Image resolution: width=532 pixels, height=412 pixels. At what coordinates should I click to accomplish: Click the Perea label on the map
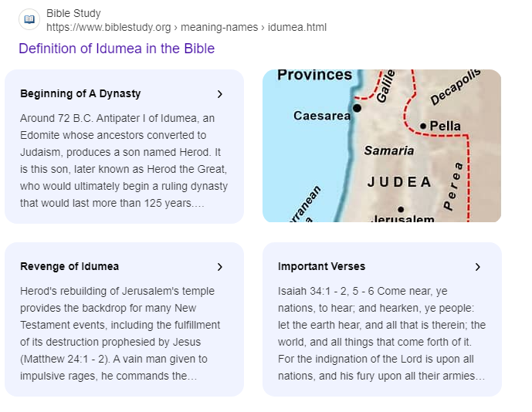tap(454, 186)
